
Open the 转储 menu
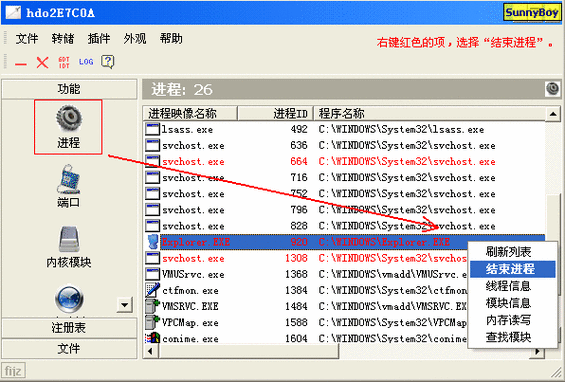tap(63, 39)
